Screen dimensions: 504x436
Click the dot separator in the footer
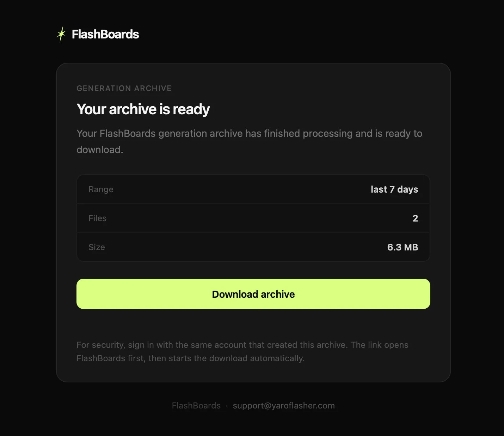227,406
